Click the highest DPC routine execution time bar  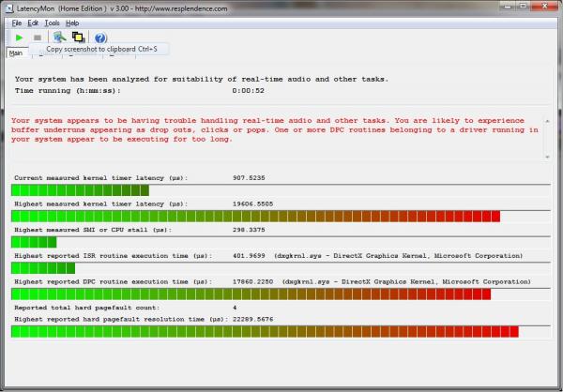coord(246,294)
